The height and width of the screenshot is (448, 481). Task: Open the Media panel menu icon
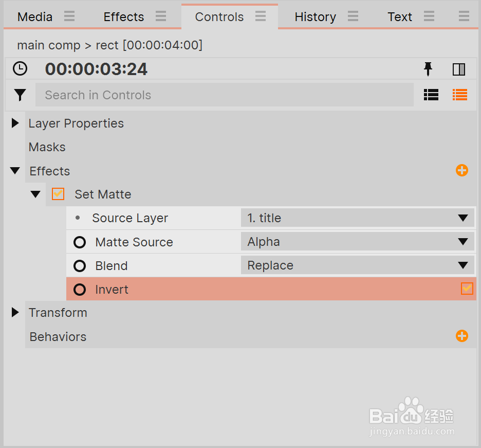point(69,16)
